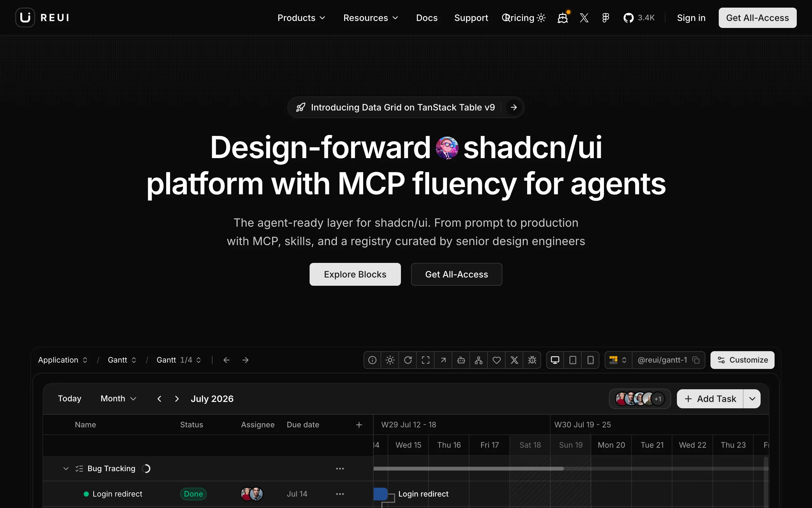812x508 pixels.
Task: Toggle the site theme sun icon in header
Action: (541, 18)
